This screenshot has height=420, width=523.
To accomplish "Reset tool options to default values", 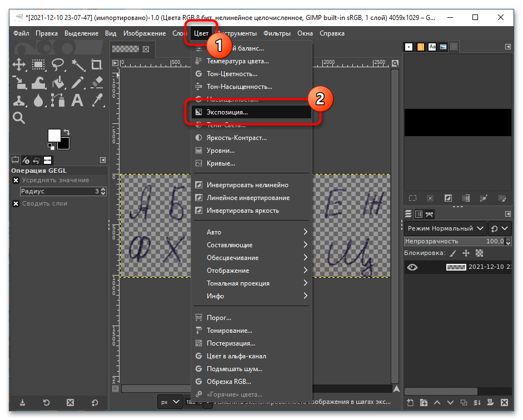I will 94,403.
